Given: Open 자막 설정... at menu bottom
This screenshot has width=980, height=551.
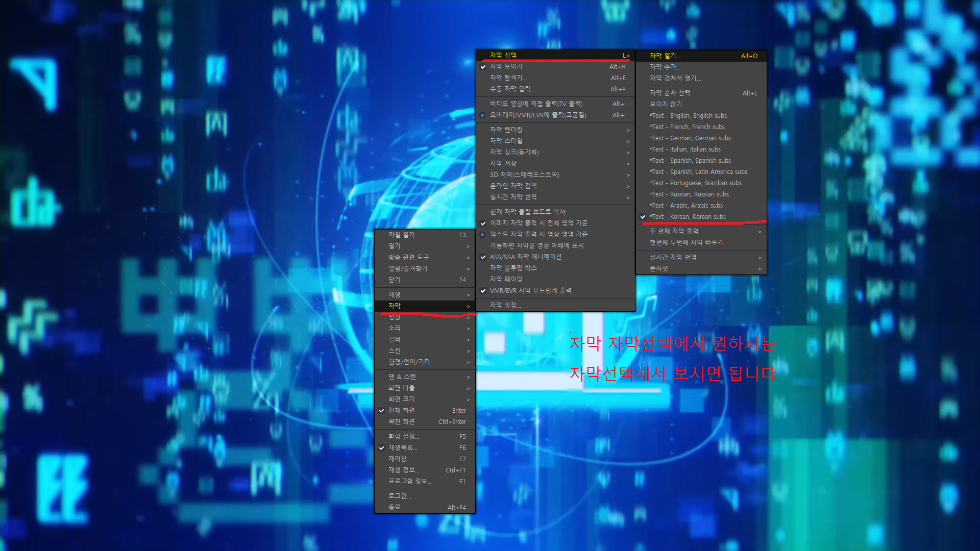Looking at the screenshot, I should tap(505, 306).
